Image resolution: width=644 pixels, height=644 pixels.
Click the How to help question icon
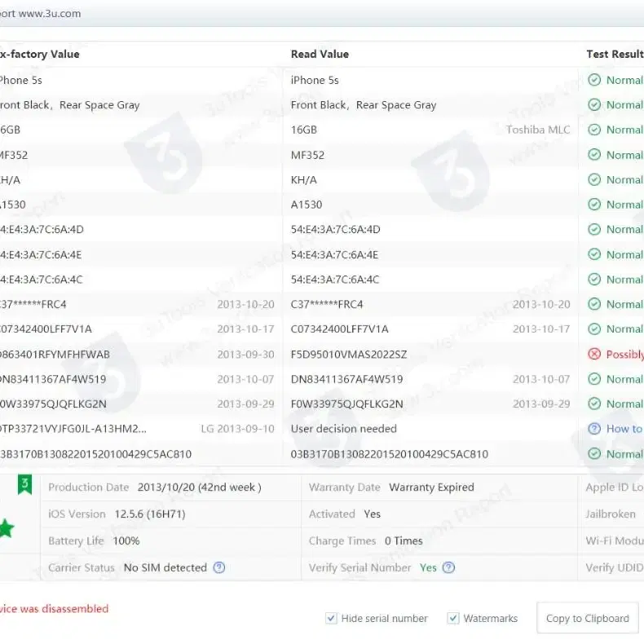594,429
